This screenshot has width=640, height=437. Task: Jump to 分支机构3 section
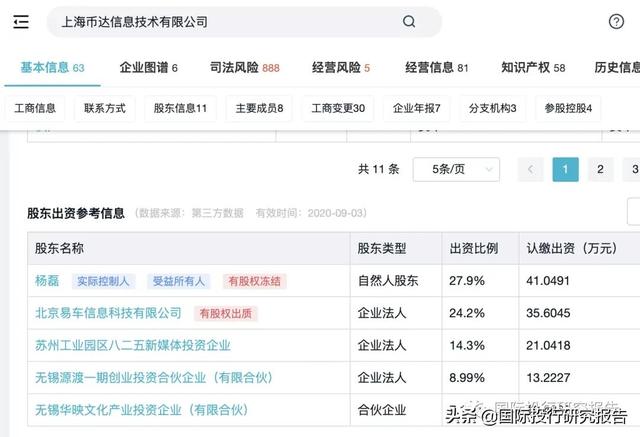(x=493, y=108)
